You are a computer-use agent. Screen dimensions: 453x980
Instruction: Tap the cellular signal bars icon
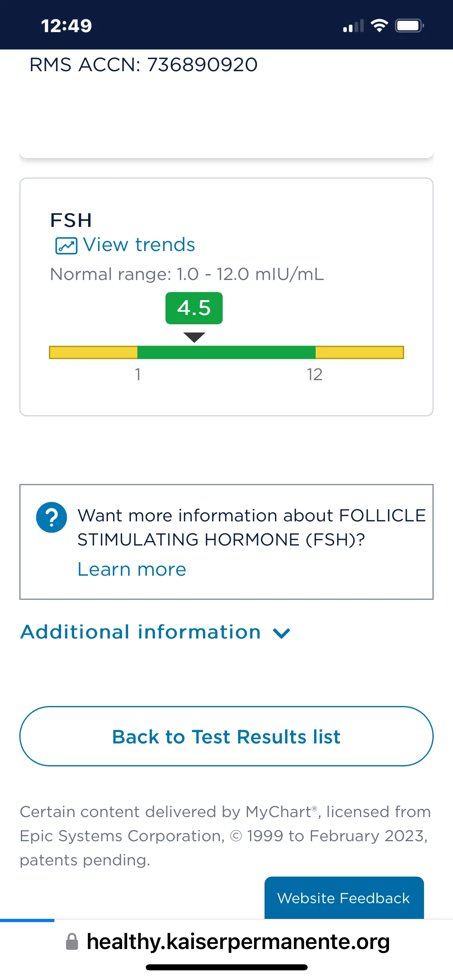(354, 26)
